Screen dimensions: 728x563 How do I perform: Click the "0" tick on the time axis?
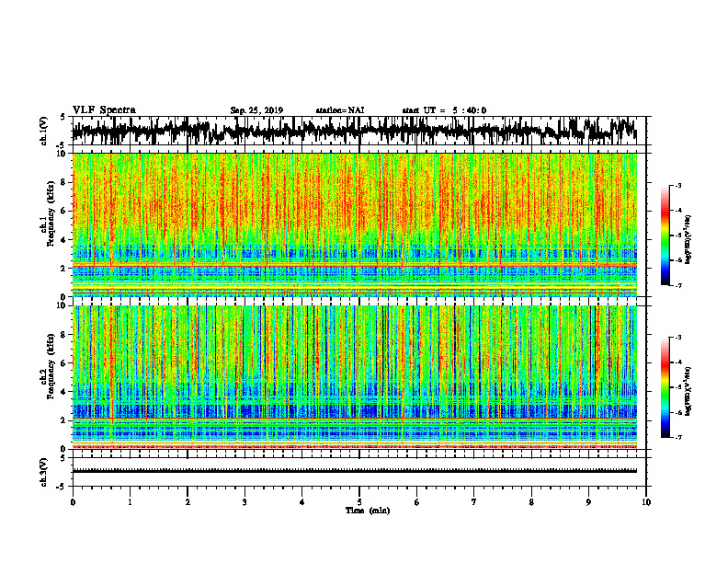pyautogui.click(x=73, y=502)
